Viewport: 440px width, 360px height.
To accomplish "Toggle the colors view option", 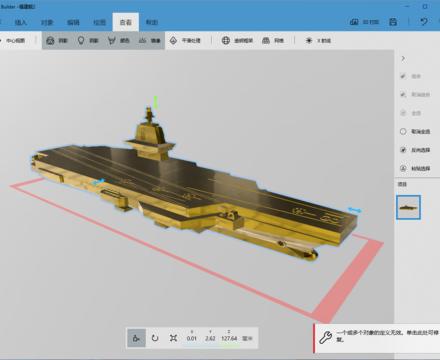I will tap(118, 40).
